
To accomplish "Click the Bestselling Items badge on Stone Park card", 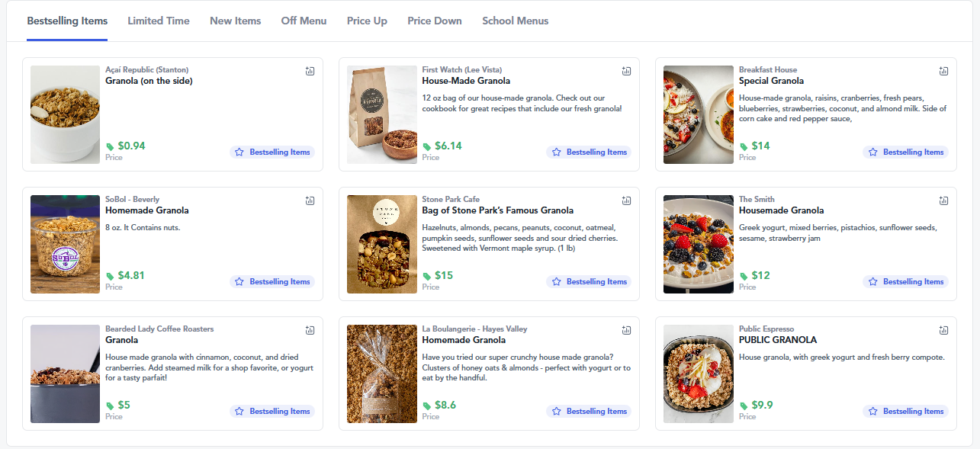I will tap(589, 281).
